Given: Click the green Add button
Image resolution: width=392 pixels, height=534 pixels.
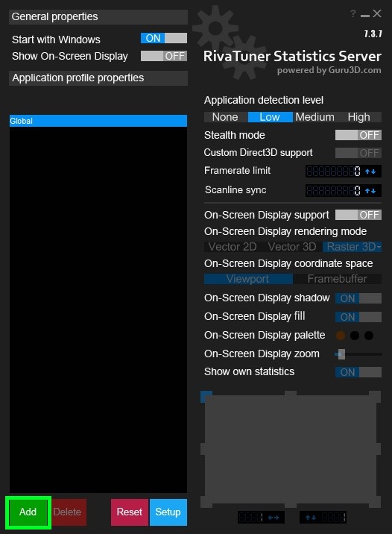Looking at the screenshot, I should point(28,512).
